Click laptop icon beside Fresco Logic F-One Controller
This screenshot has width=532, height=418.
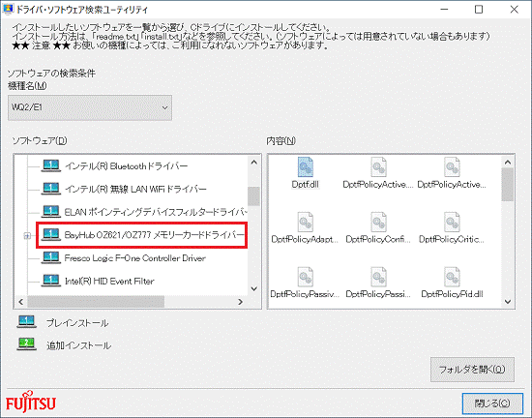click(x=51, y=257)
